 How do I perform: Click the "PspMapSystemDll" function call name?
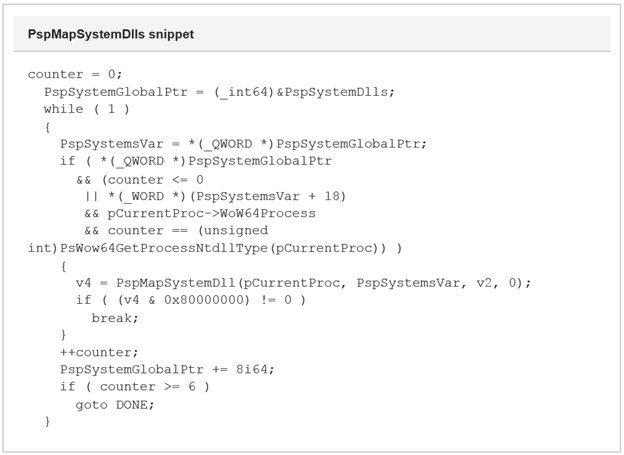tap(179, 283)
